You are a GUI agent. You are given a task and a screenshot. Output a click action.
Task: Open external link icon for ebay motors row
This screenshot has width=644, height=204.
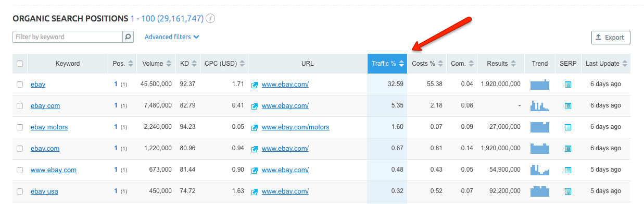pyautogui.click(x=255, y=127)
